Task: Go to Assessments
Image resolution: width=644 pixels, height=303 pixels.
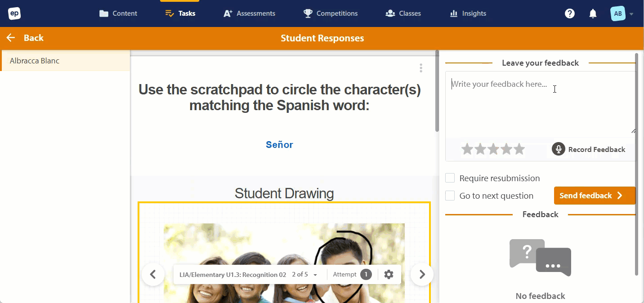Action: pyautogui.click(x=249, y=13)
